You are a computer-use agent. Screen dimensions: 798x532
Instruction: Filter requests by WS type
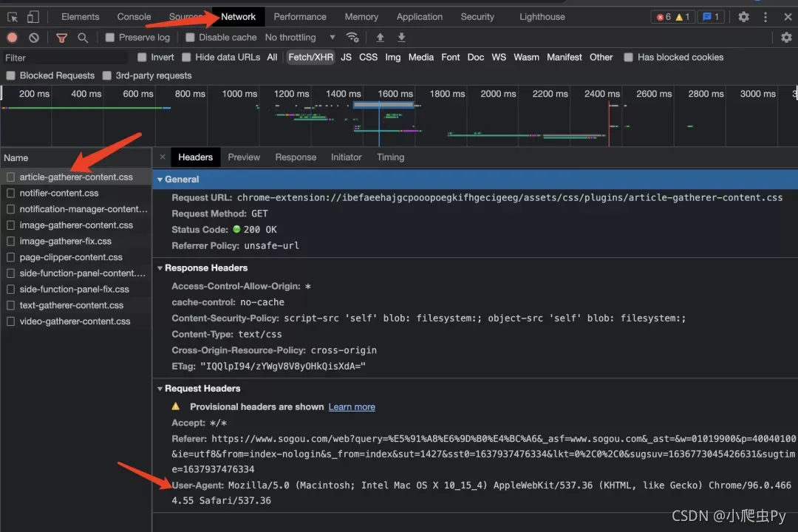click(x=499, y=57)
